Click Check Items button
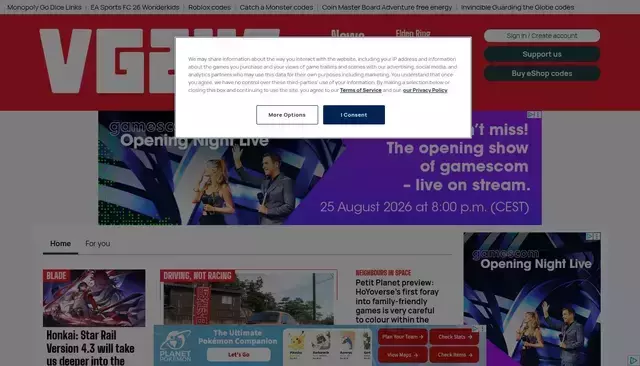 pyautogui.click(x=454, y=355)
